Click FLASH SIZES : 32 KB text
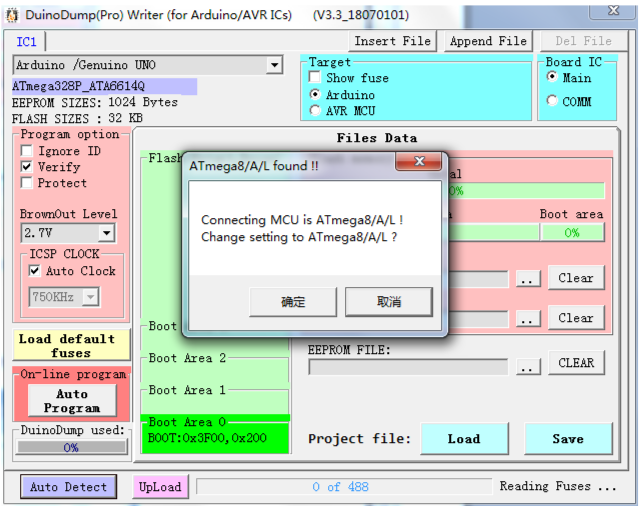 77,119
